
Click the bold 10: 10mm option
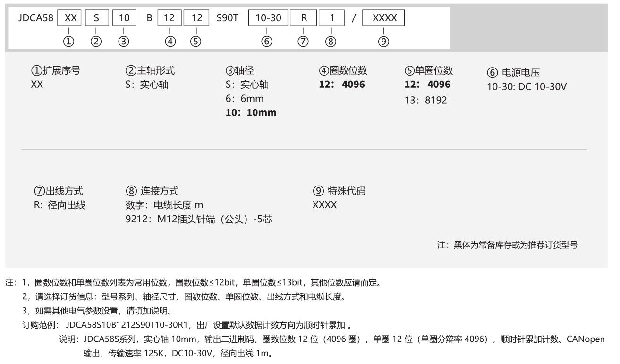tap(251, 113)
